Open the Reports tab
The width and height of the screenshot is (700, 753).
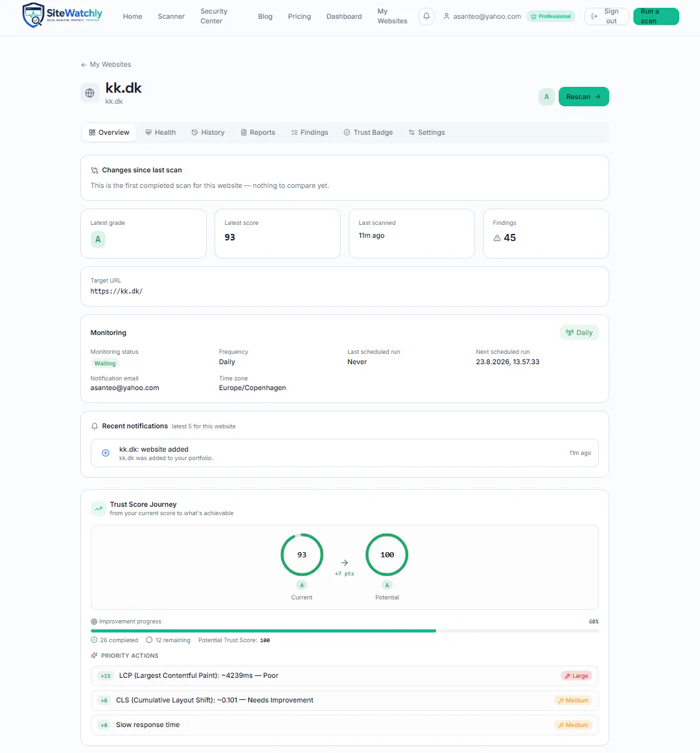click(258, 133)
